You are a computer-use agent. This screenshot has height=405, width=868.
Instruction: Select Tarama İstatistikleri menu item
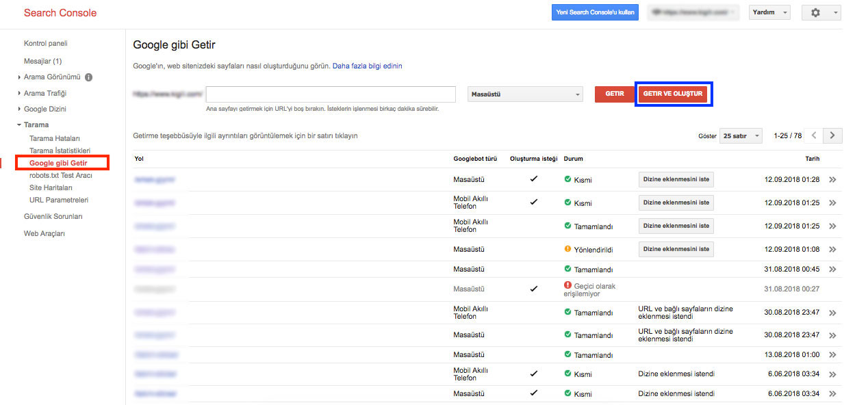click(x=60, y=151)
